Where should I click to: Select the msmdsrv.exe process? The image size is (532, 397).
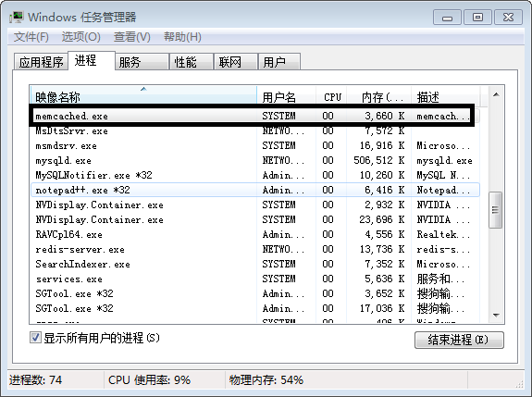tap(254, 146)
